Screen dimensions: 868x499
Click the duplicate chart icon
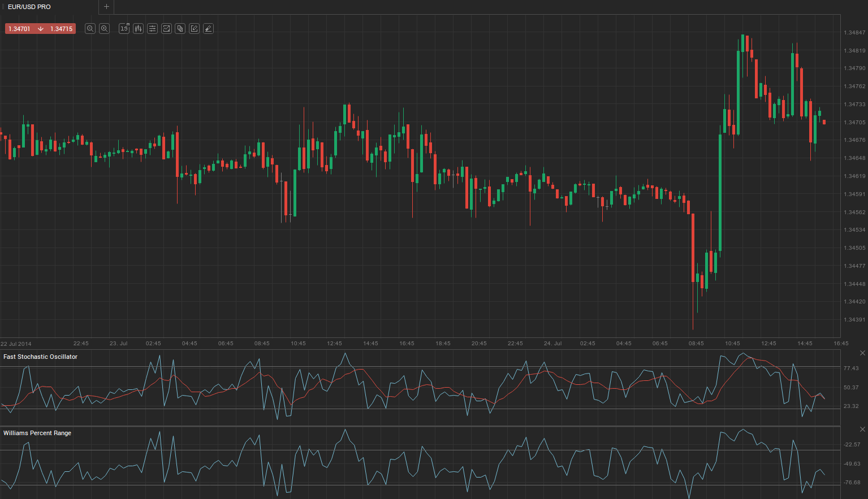point(180,29)
